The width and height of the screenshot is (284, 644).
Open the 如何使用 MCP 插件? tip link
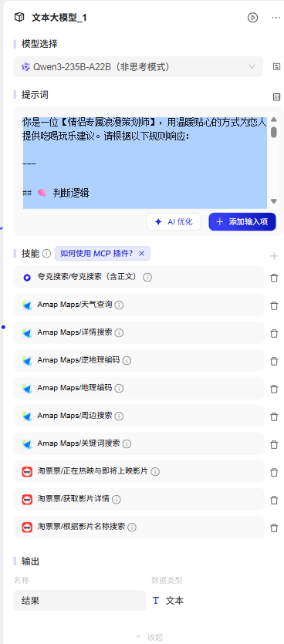96,254
